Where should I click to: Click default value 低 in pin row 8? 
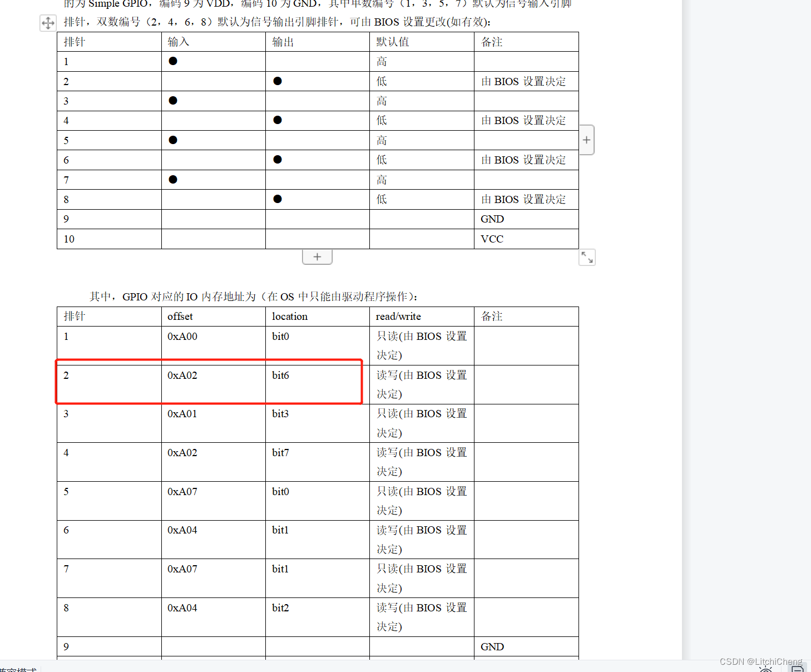point(382,199)
